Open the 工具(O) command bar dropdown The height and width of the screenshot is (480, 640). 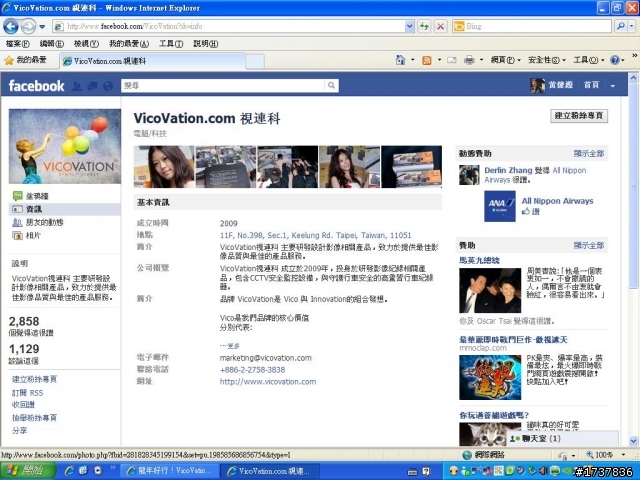pos(589,60)
